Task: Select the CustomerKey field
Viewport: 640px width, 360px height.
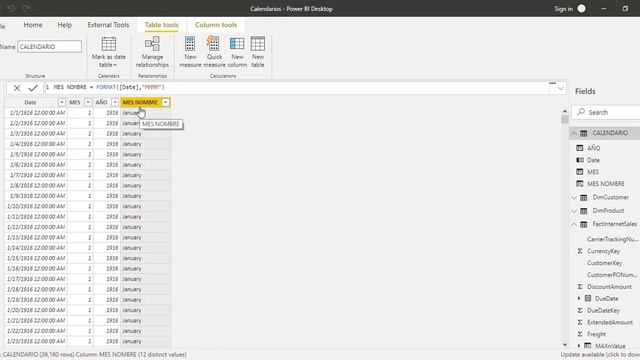Action: 604,263
